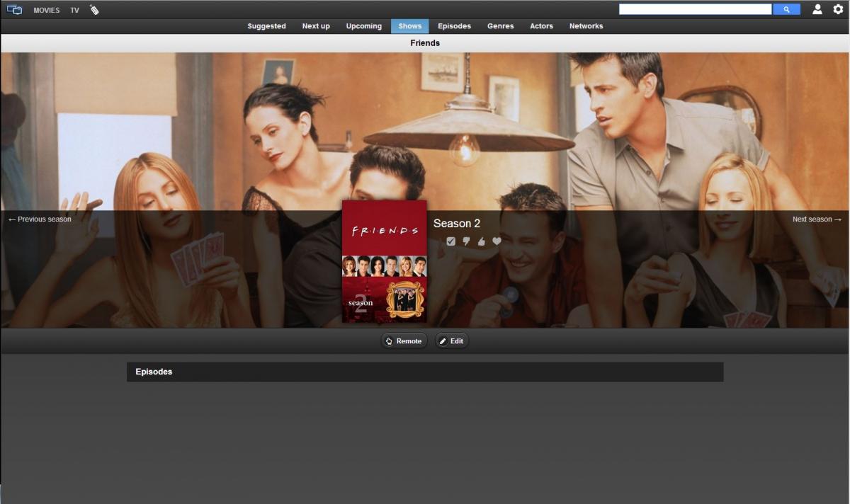The height and width of the screenshot is (504, 850).
Task: Switch to the Next up tab
Action: coord(316,26)
